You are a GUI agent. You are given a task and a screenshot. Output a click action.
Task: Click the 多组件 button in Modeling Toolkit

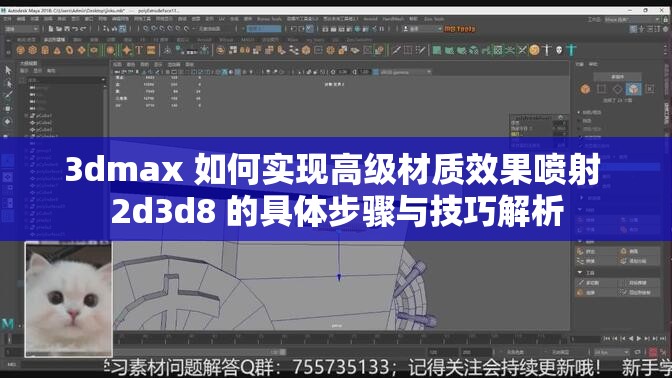pyautogui.click(x=617, y=77)
